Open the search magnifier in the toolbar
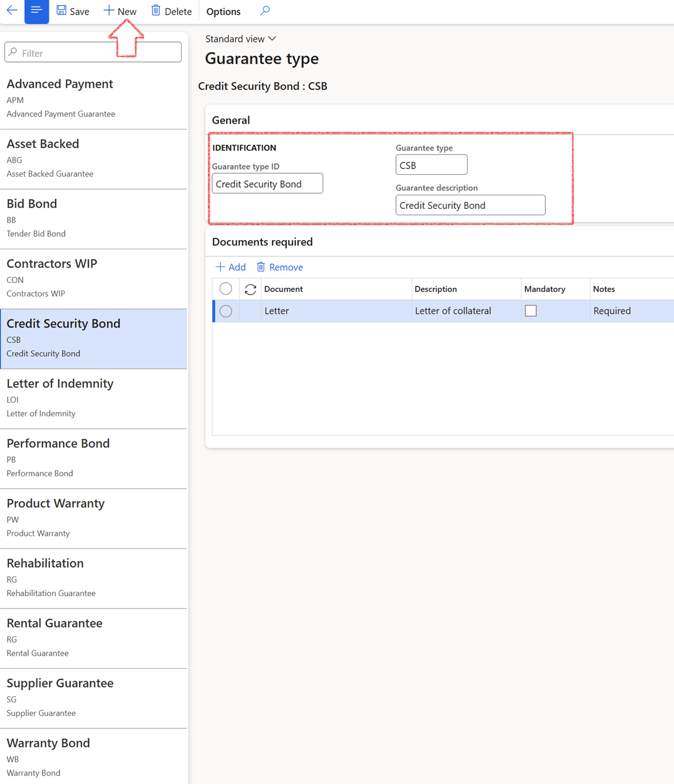 click(265, 11)
